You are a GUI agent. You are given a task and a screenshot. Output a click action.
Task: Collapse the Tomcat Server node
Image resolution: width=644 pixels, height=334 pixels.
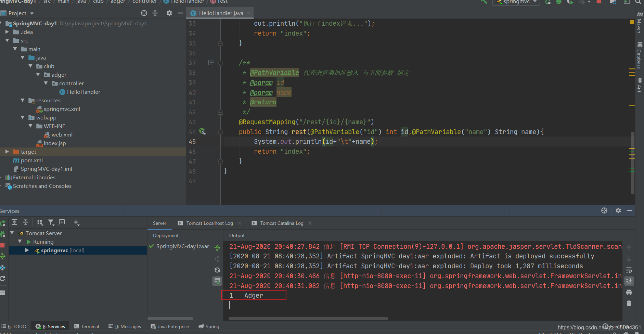[x=12, y=233]
